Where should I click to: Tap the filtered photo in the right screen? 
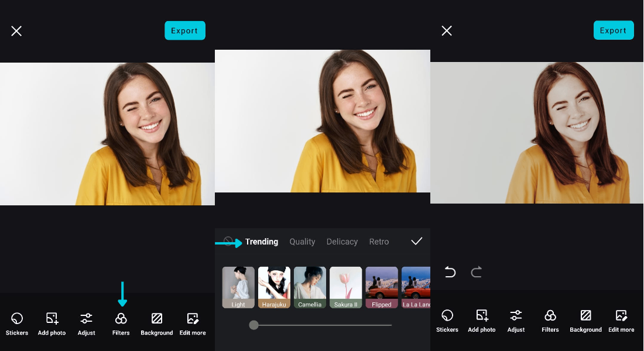[x=537, y=133]
